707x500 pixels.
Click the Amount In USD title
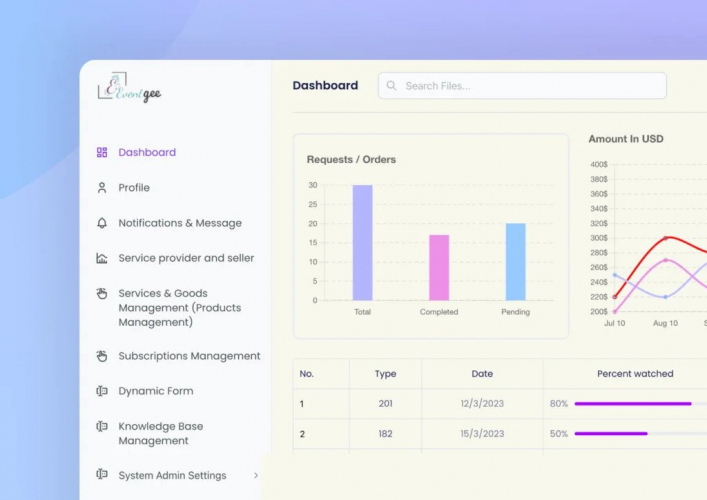pyautogui.click(x=626, y=139)
